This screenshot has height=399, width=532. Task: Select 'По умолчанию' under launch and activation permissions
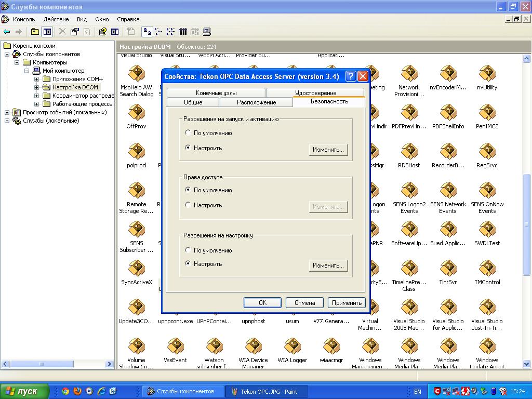(188, 133)
